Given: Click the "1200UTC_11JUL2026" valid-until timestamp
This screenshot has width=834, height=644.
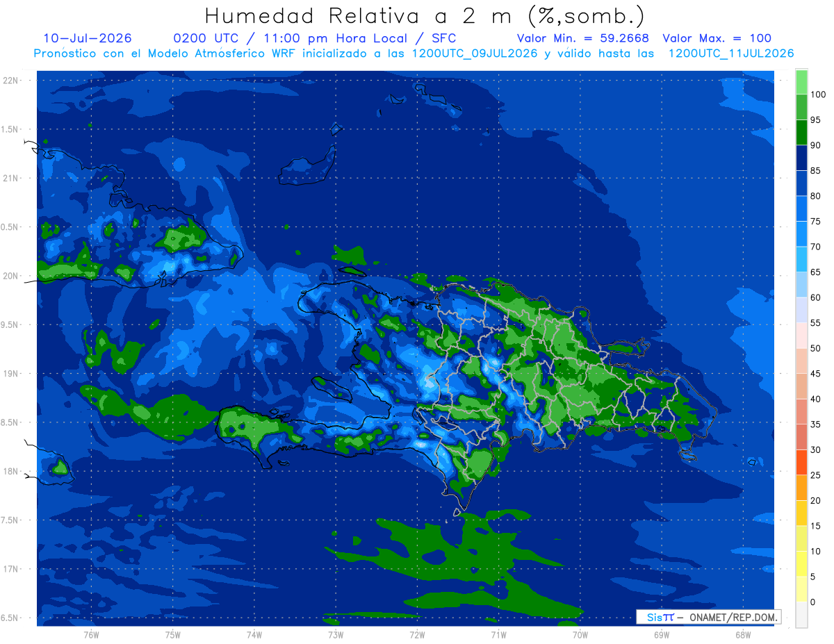Looking at the screenshot, I should 730,53.
